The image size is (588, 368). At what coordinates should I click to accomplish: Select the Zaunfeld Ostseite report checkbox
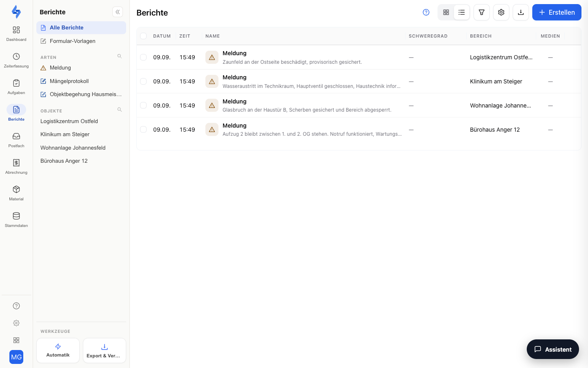coord(143,57)
